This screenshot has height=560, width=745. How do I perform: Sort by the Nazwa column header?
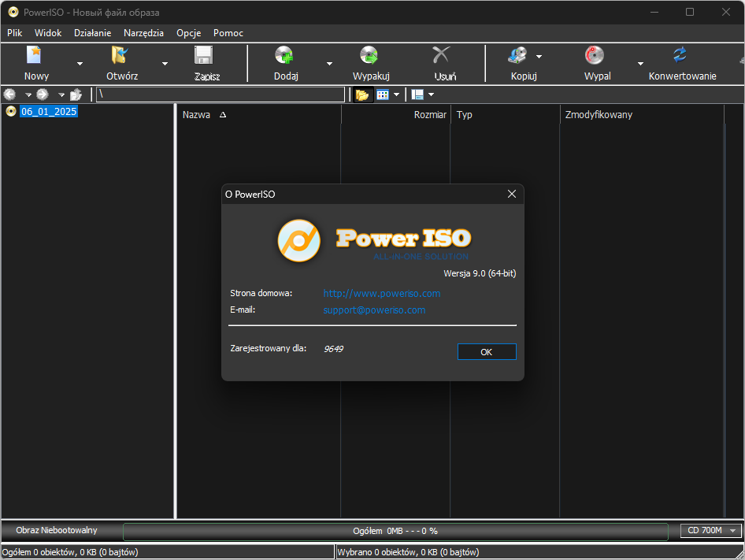point(258,114)
